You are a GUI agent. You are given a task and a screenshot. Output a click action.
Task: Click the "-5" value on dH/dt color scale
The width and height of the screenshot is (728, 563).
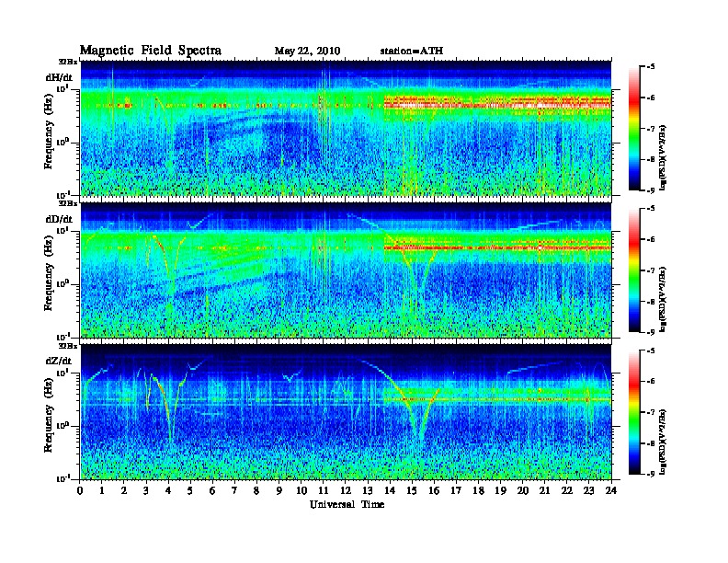coord(651,67)
